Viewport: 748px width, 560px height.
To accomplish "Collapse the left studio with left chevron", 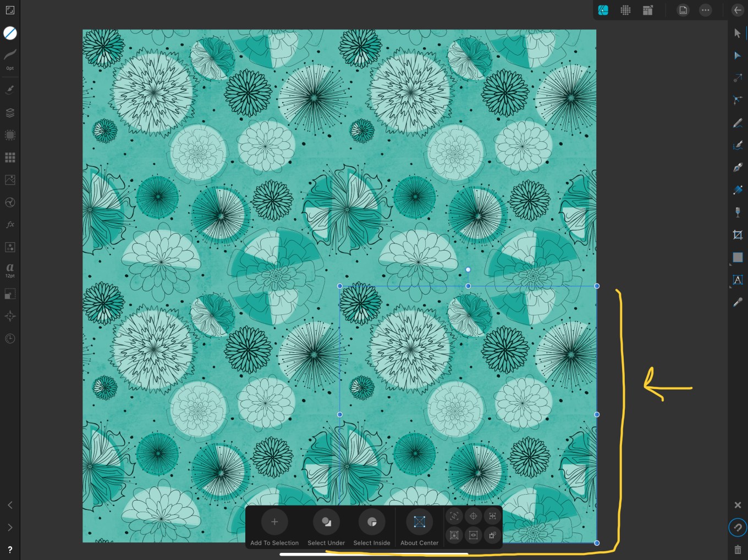I will coord(10,505).
